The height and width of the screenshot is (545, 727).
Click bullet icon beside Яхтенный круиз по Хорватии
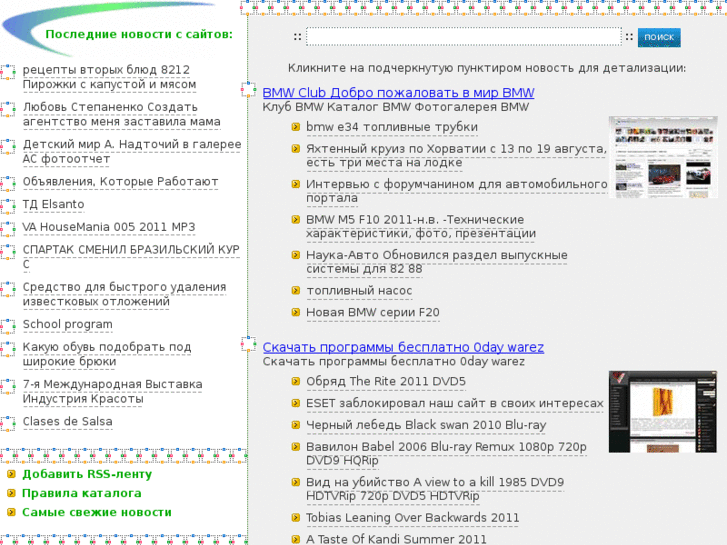(x=296, y=148)
